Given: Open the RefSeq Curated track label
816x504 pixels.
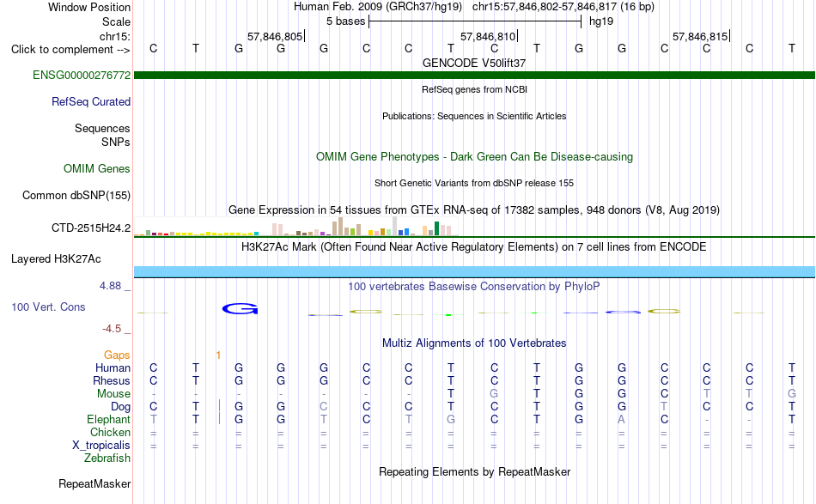Looking at the screenshot, I should pyautogui.click(x=91, y=101).
